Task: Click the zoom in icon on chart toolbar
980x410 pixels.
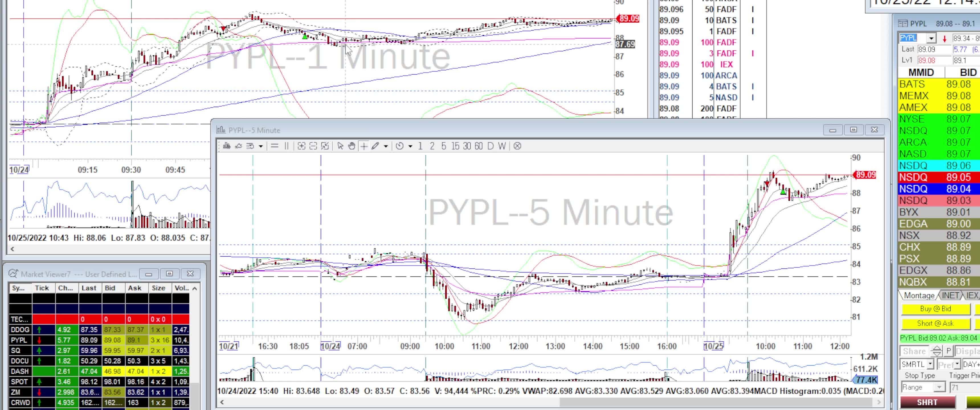Action: point(301,146)
